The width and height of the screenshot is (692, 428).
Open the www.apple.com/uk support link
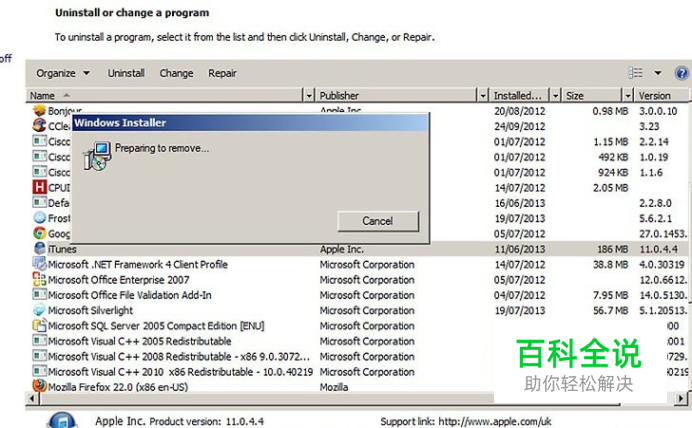pos(495,421)
